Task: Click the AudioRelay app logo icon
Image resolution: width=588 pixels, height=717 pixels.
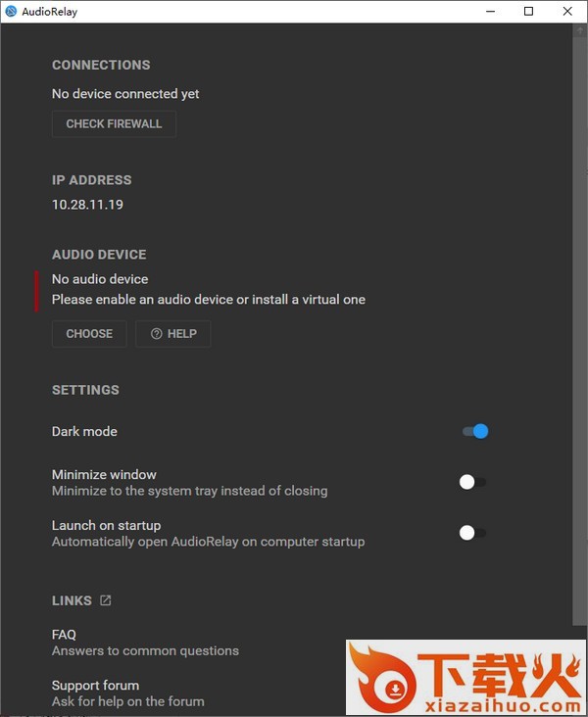Action: point(11,12)
